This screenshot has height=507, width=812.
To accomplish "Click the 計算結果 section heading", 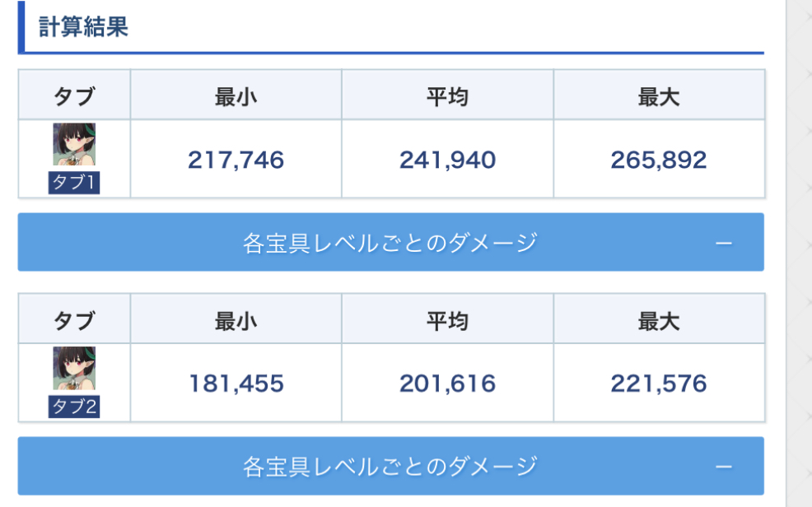I will [x=83, y=27].
